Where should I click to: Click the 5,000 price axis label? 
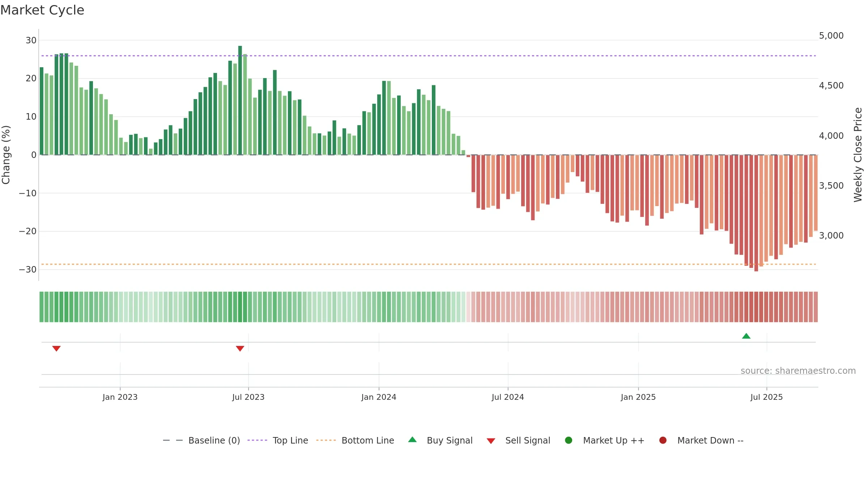(x=831, y=36)
